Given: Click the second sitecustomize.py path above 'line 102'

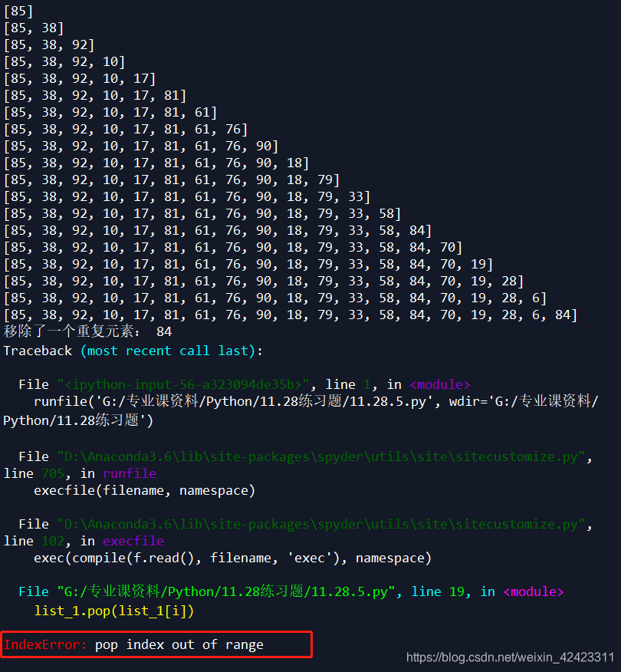Looking at the screenshot, I should (x=321, y=524).
